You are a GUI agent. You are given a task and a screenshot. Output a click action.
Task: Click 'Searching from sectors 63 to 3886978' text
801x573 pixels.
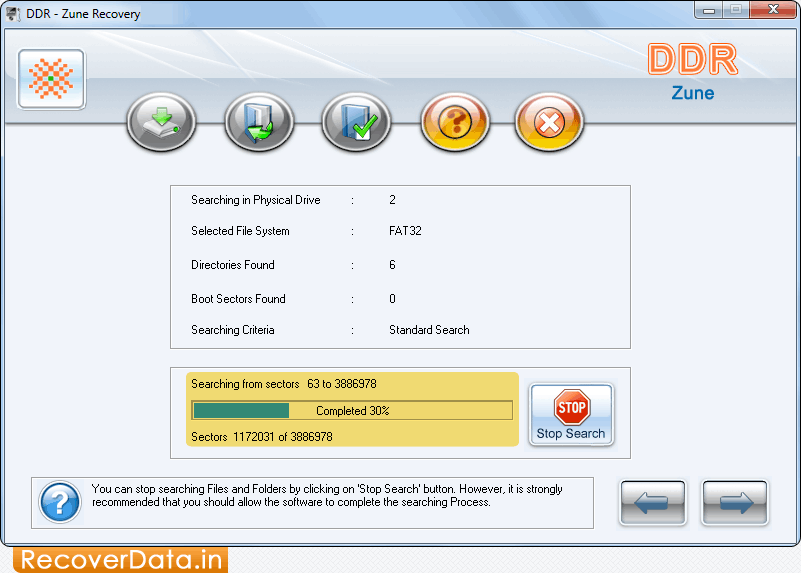coord(284,384)
